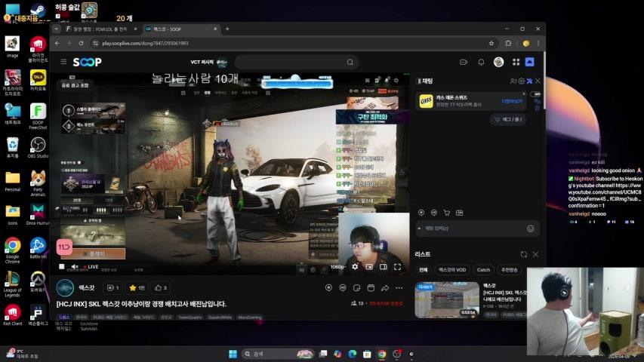Screen dimensions: 644x362
Task: Click the subscribe count button
Action: pos(112,288)
